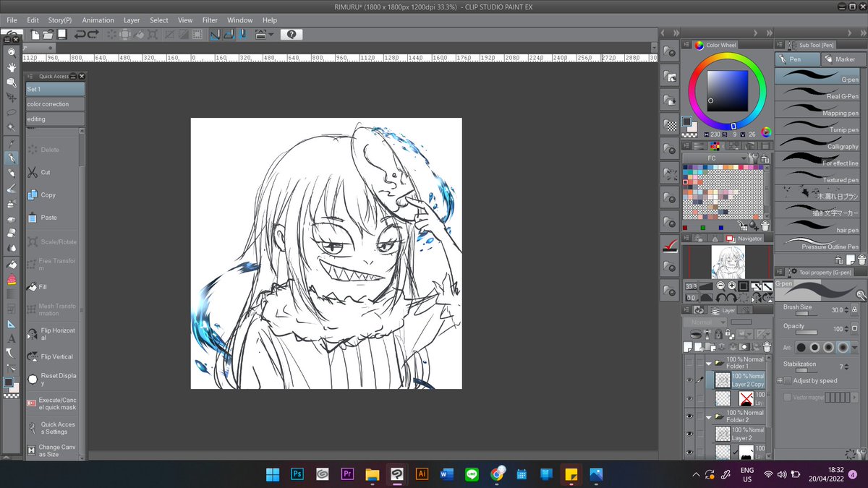This screenshot has width=868, height=488.
Task: Adjust the Brush Size slider
Action: pos(806,314)
